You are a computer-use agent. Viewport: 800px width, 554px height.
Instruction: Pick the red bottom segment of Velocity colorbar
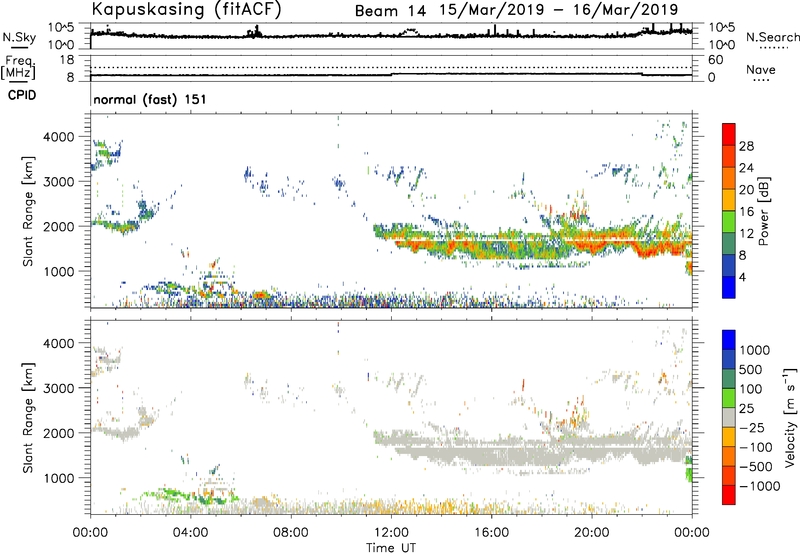[729, 495]
